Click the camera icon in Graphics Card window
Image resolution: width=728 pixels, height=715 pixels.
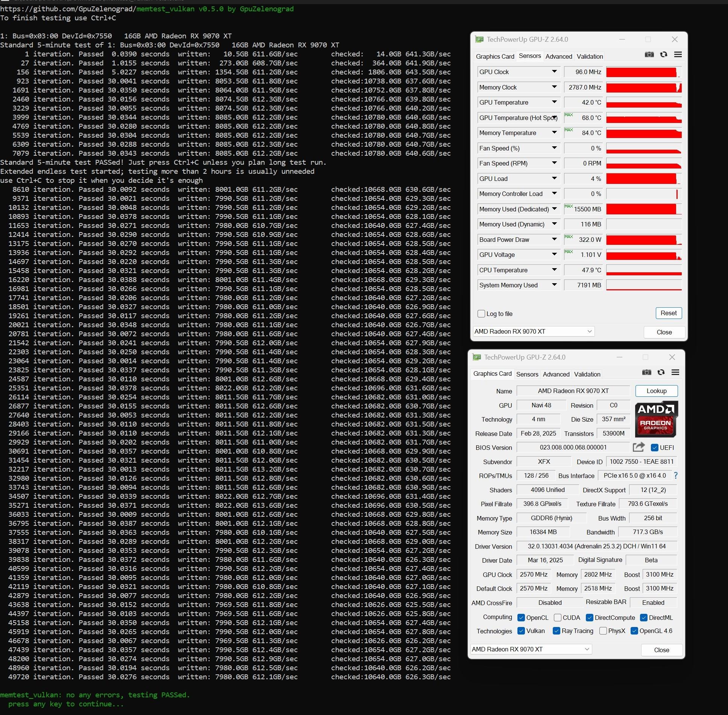coord(646,372)
